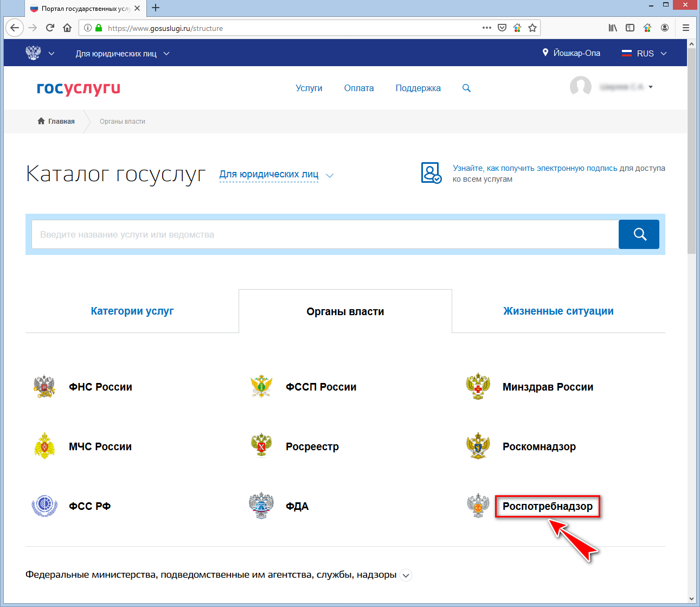Screen dimensions: 700x607
Task: Switch to Категории услуг tab
Action: point(132,311)
